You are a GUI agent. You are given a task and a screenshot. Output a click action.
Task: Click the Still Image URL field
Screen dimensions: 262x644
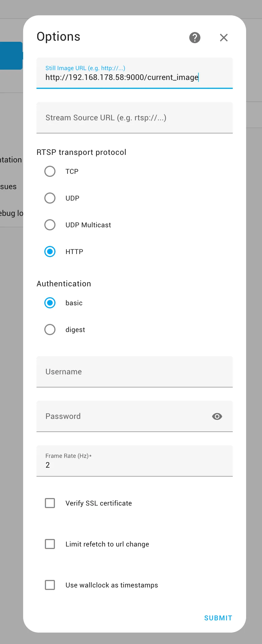(135, 73)
